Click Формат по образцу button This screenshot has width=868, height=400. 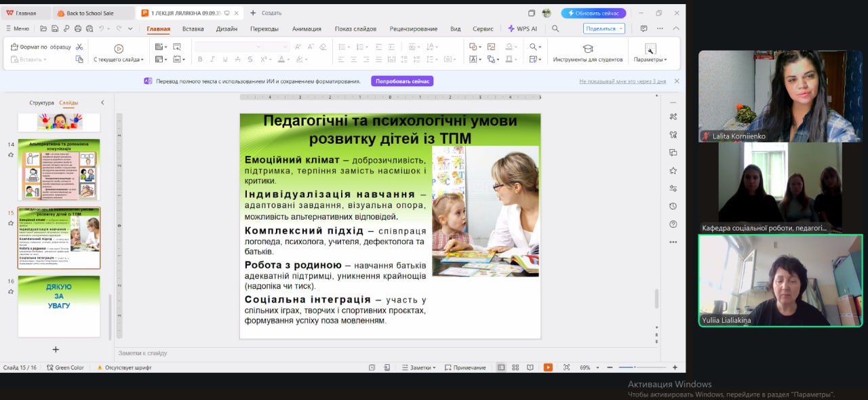[41, 47]
